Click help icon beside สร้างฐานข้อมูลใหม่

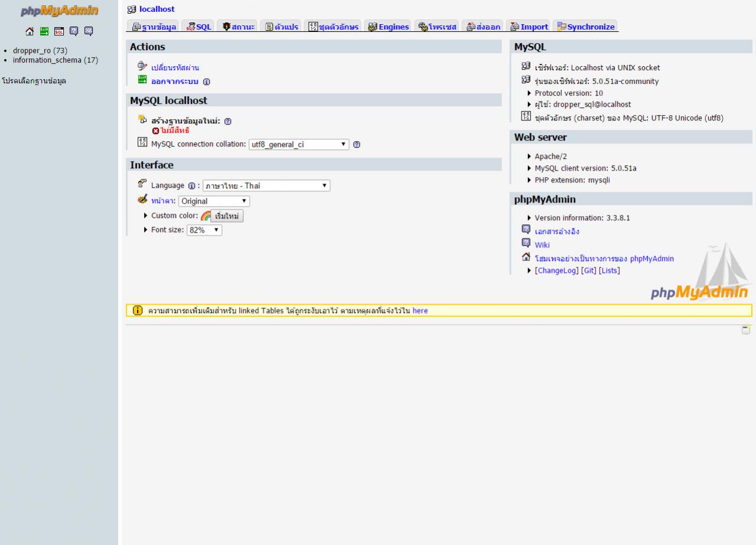tap(228, 121)
